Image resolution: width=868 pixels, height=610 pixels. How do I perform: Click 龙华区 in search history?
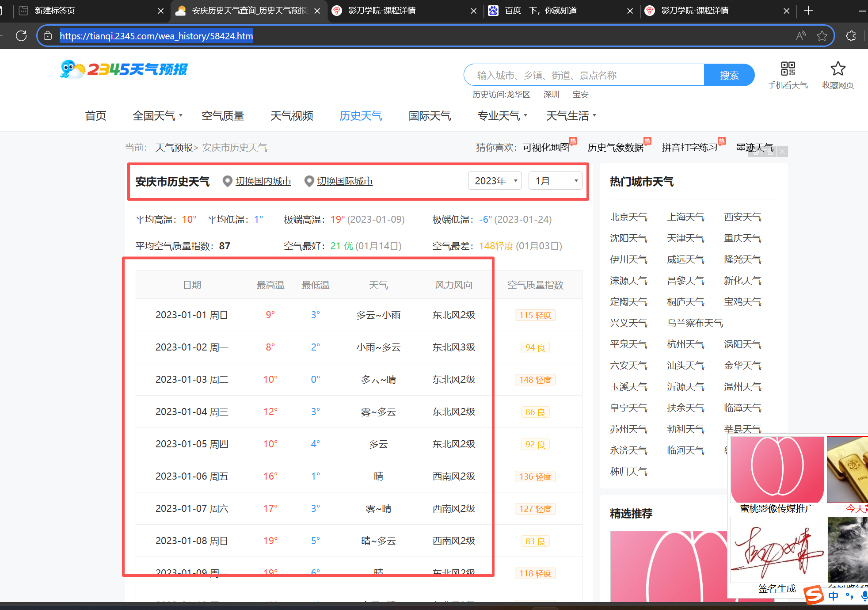[518, 95]
